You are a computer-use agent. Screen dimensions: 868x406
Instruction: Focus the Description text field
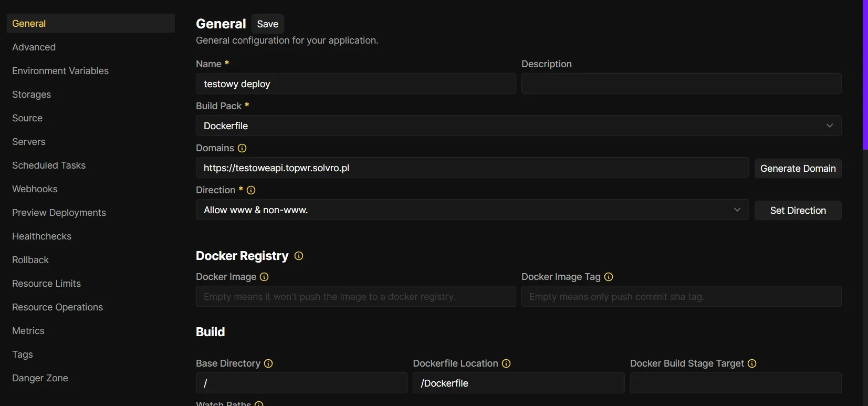[681, 84]
